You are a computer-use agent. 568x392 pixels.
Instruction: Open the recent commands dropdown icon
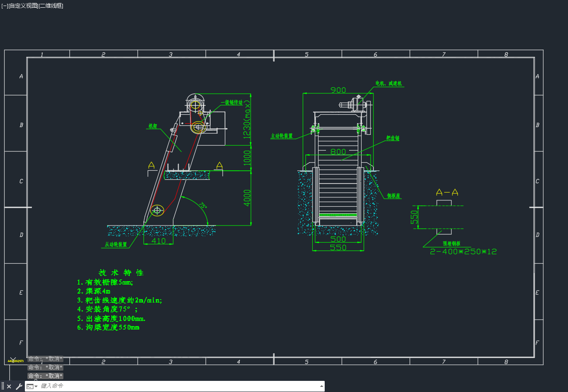click(x=32, y=386)
